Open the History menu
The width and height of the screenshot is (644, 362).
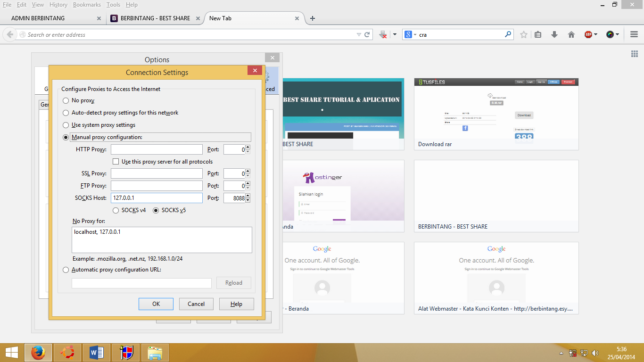click(x=58, y=5)
